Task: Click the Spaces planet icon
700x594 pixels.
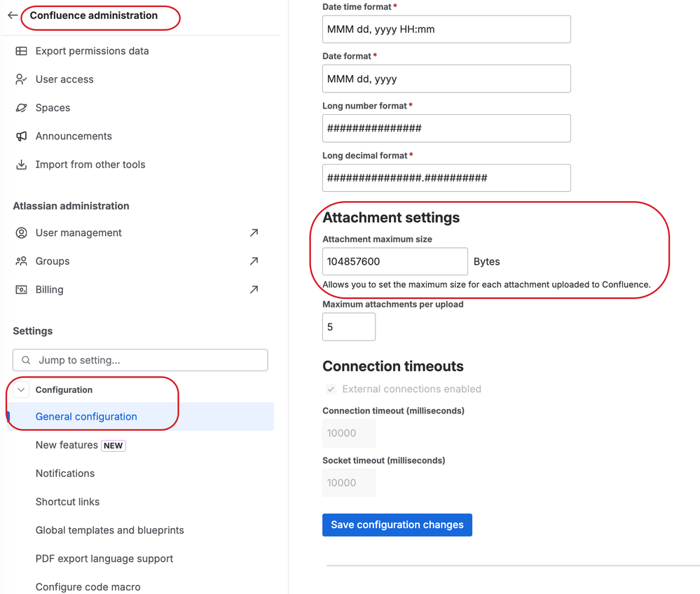Action: [22, 108]
